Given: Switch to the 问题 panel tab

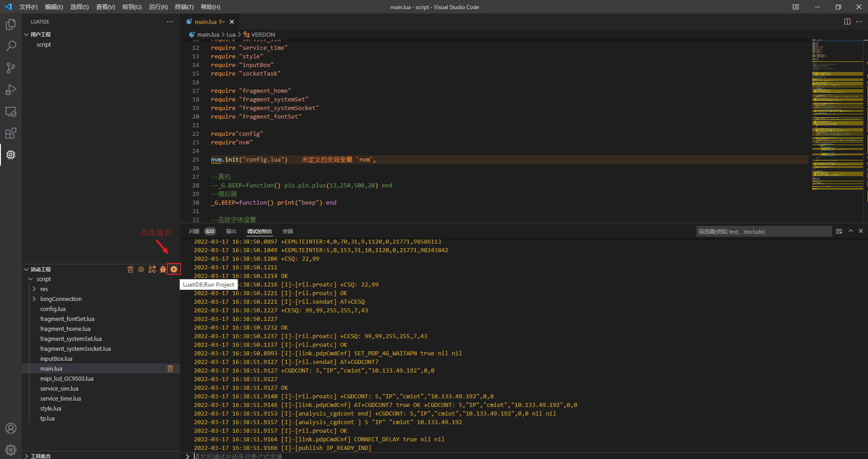Looking at the screenshot, I should pyautogui.click(x=202, y=231).
